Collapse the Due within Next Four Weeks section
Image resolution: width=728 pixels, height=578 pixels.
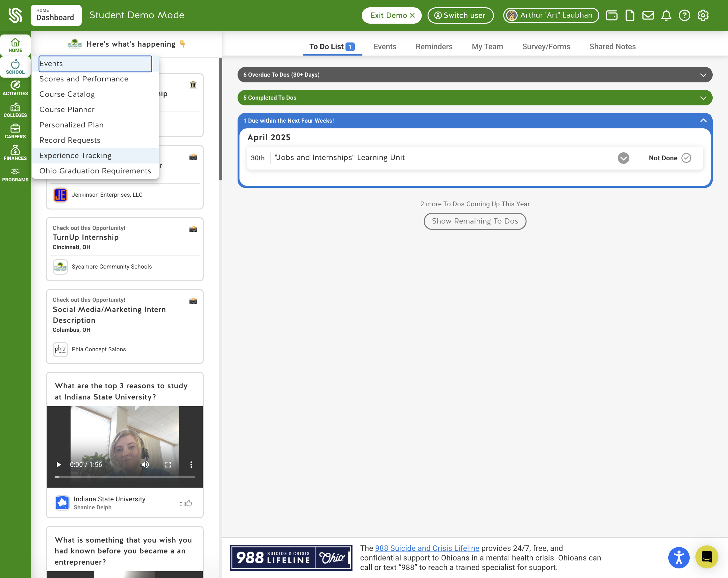(x=475, y=120)
